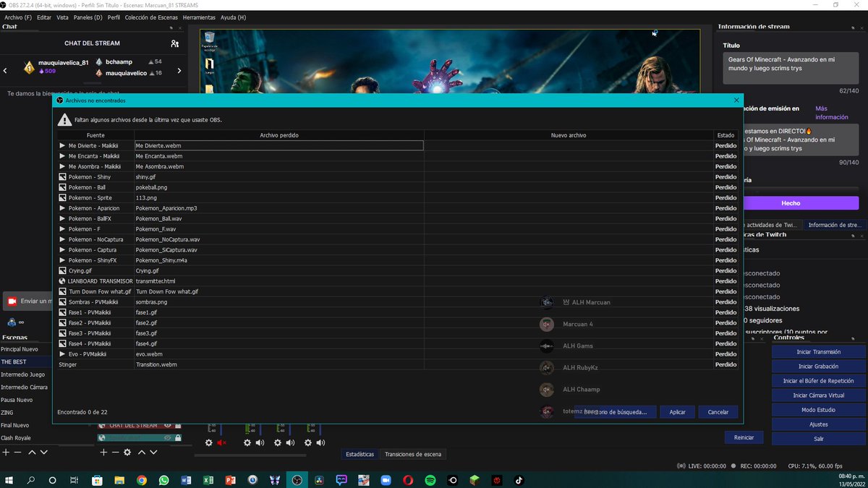Image resolution: width=868 pixels, height=488 pixels.
Task: Enable Modo Estudio
Action: pyautogui.click(x=818, y=410)
